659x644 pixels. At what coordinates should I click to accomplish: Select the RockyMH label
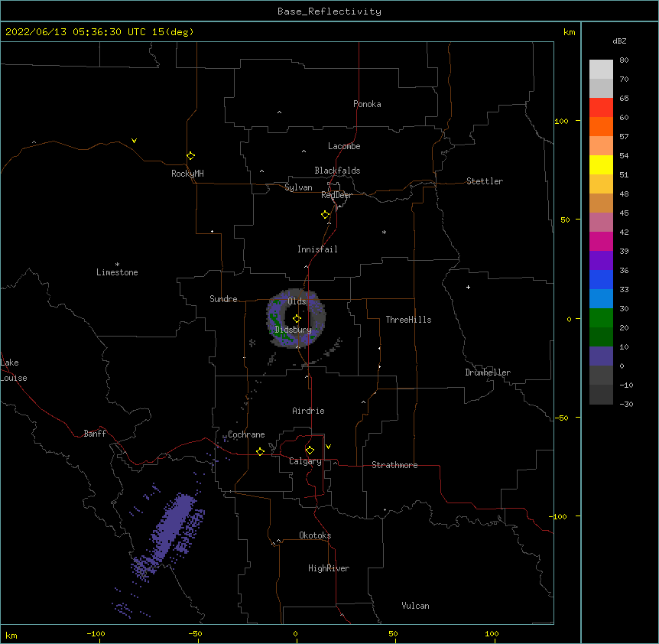tap(187, 173)
